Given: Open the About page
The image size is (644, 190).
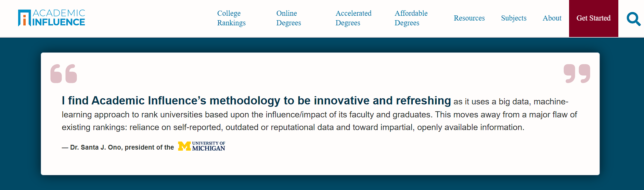Looking at the screenshot, I should click(x=552, y=18).
